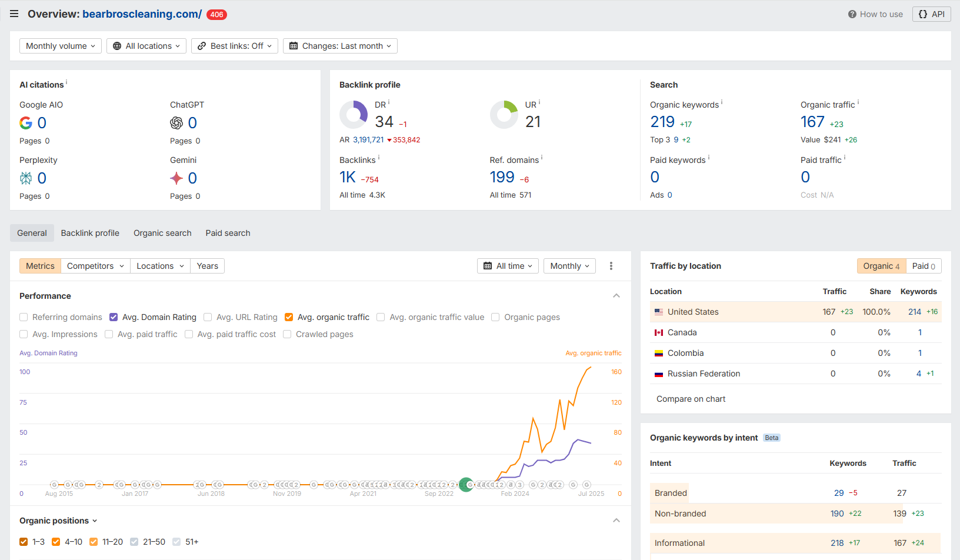Click the three-dot chart options icon
960x560 pixels.
(x=611, y=266)
